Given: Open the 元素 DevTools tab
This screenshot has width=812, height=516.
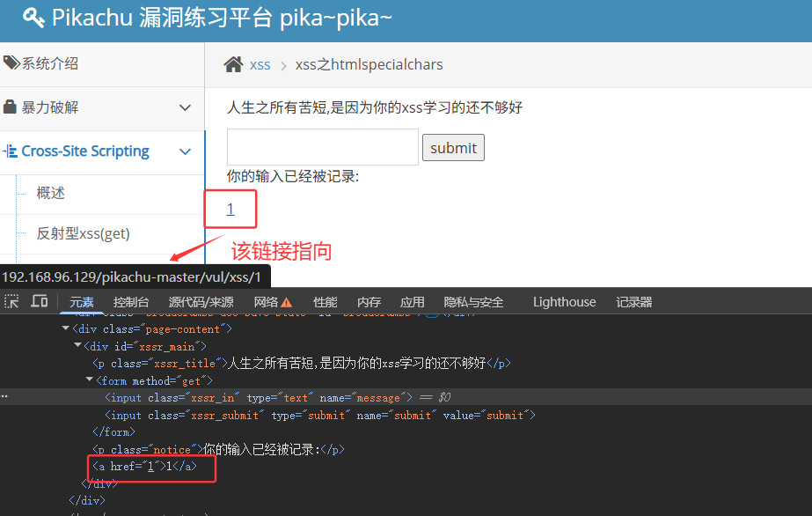Looking at the screenshot, I should pos(81,302).
